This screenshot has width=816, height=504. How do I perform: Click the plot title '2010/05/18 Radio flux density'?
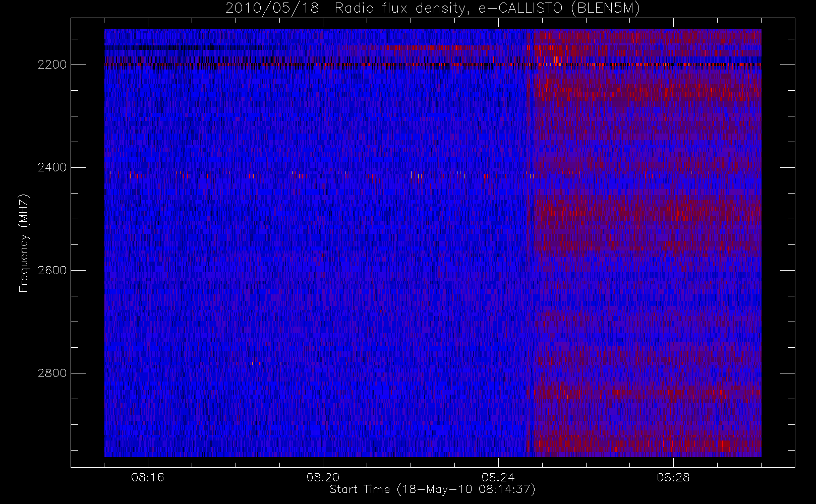click(x=432, y=9)
